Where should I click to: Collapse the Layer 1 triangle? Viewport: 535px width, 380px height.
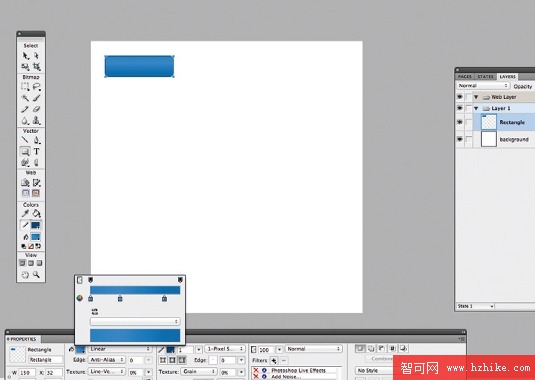(x=476, y=108)
